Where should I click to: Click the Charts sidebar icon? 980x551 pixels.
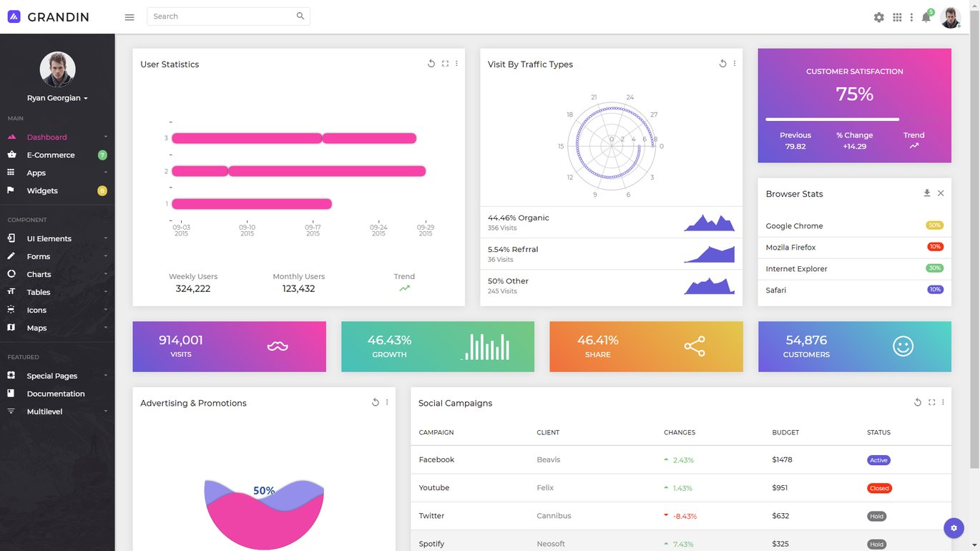[x=11, y=274]
